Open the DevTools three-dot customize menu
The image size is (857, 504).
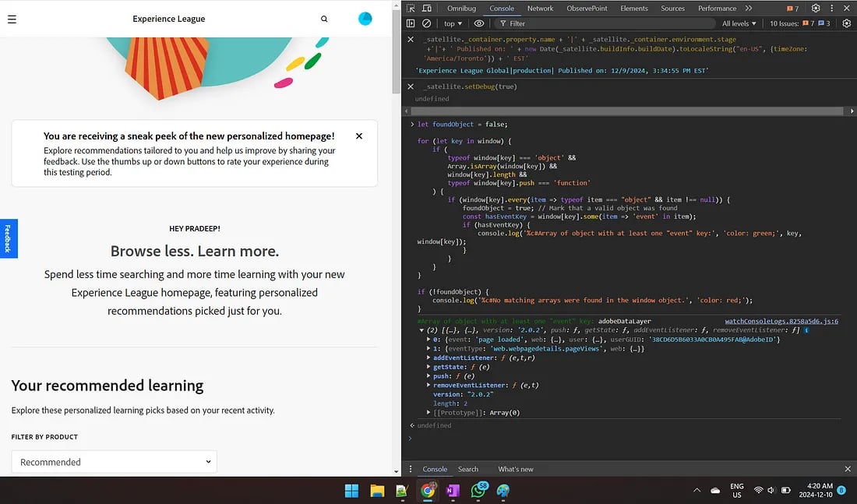[832, 9]
